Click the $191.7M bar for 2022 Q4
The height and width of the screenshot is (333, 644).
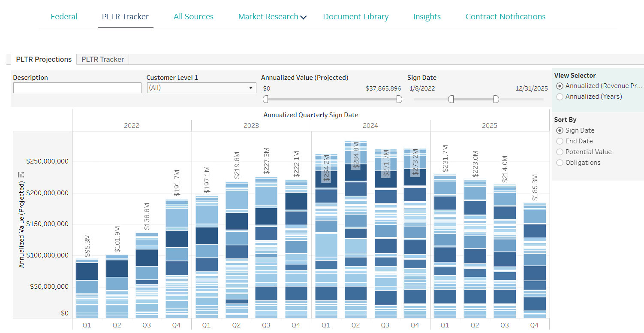177,258
